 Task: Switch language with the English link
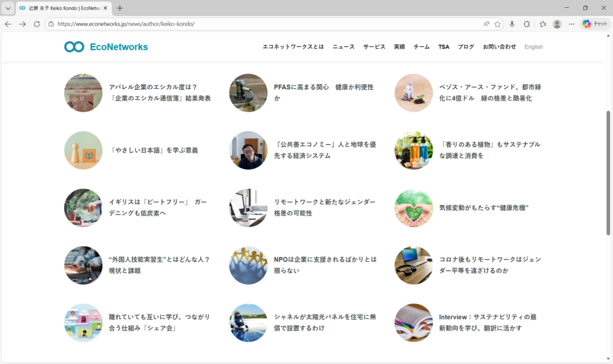pyautogui.click(x=533, y=47)
